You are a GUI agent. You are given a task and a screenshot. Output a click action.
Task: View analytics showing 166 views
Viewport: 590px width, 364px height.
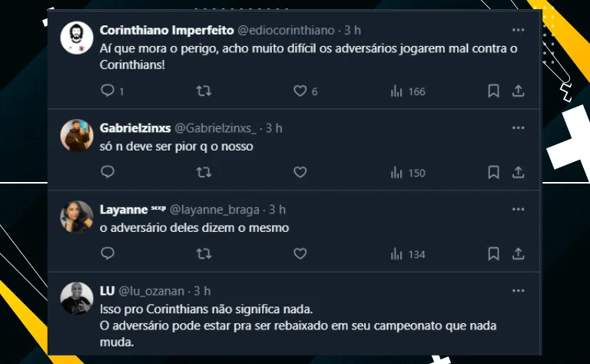pyautogui.click(x=407, y=91)
